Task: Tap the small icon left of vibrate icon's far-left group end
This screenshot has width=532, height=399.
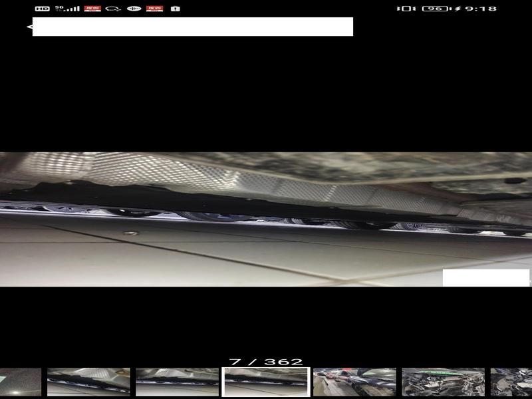Action: click(176, 9)
